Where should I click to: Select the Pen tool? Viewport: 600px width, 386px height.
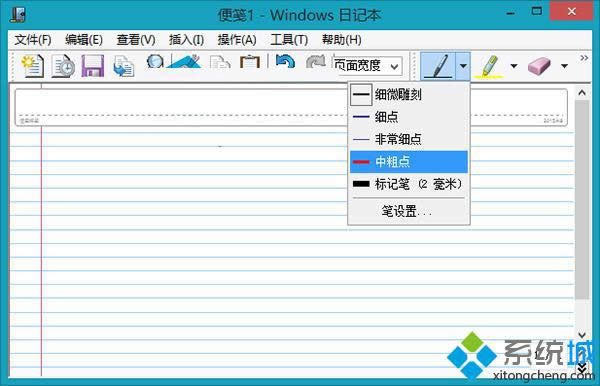(x=439, y=66)
